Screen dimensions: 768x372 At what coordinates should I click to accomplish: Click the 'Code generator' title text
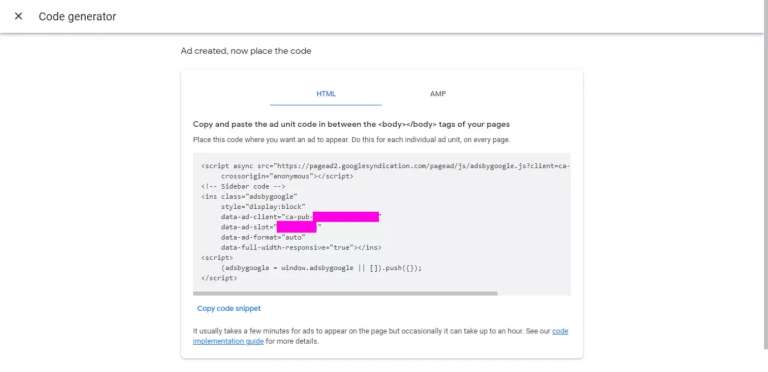coord(77,17)
